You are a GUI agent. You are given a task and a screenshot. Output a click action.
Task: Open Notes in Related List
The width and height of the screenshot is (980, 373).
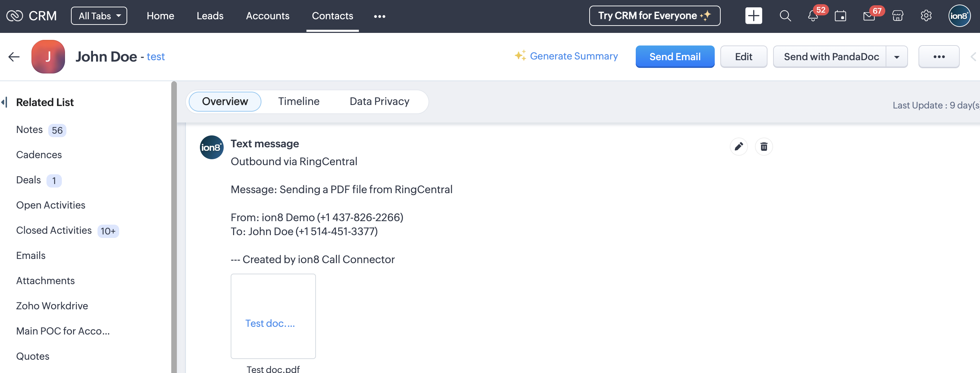pos(29,129)
